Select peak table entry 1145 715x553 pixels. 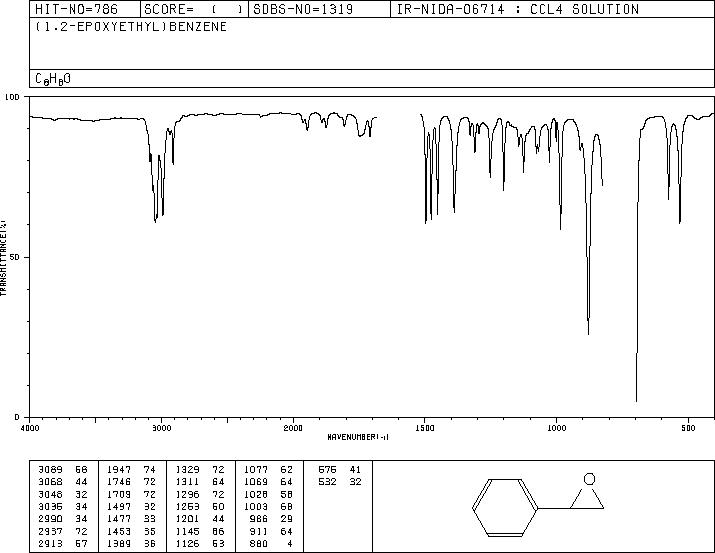pos(187,531)
